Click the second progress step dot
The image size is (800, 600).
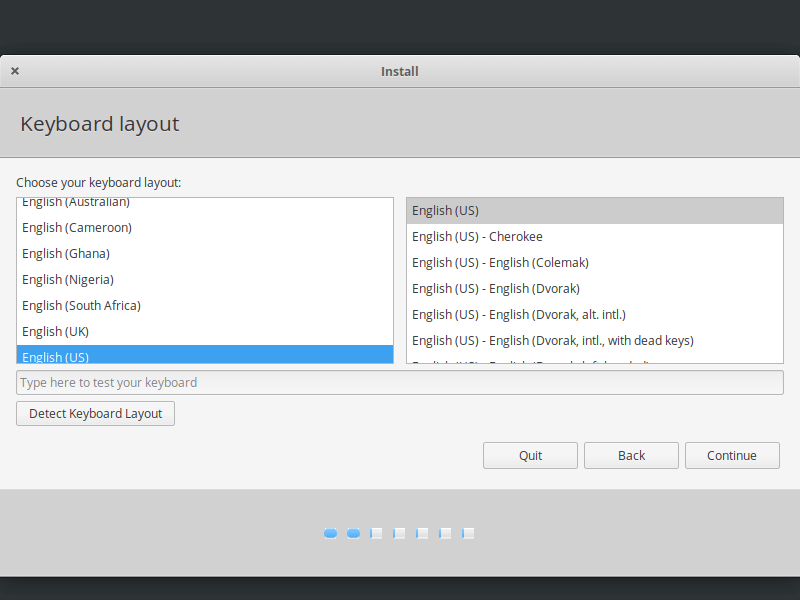pos(353,534)
